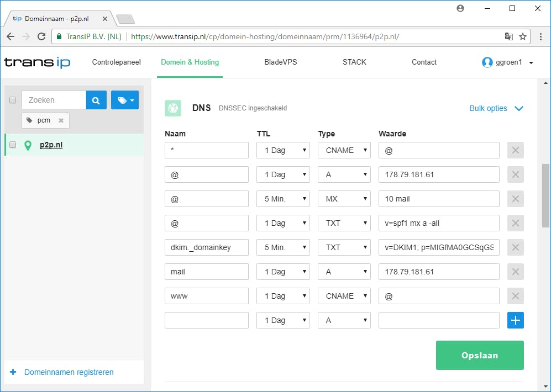551x392 pixels.
Task: Click the search magnifier button
Action: pos(96,100)
